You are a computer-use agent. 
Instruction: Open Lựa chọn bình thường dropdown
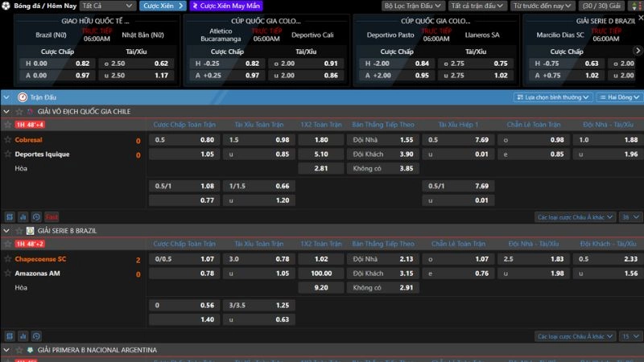click(x=553, y=97)
